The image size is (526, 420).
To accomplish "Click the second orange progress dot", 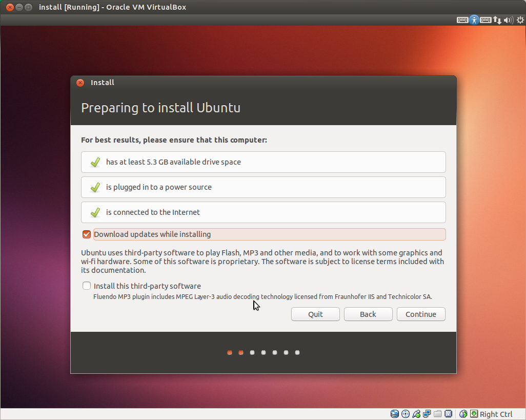I will (241, 352).
